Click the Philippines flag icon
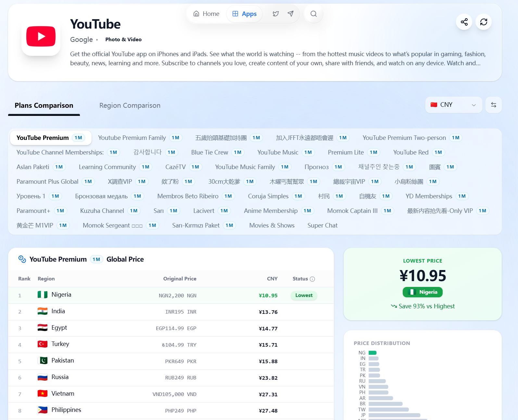Image resolution: width=518 pixels, height=420 pixels. pyautogui.click(x=43, y=410)
